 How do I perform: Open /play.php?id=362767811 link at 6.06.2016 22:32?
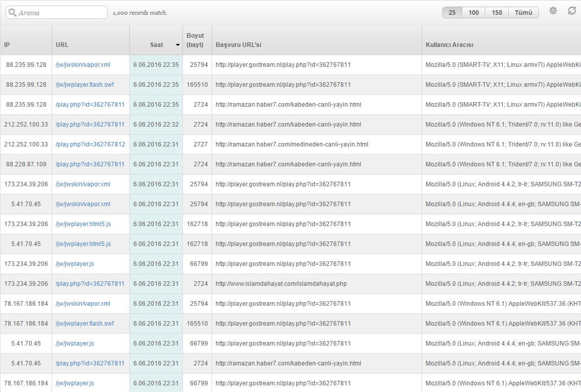tap(90, 125)
